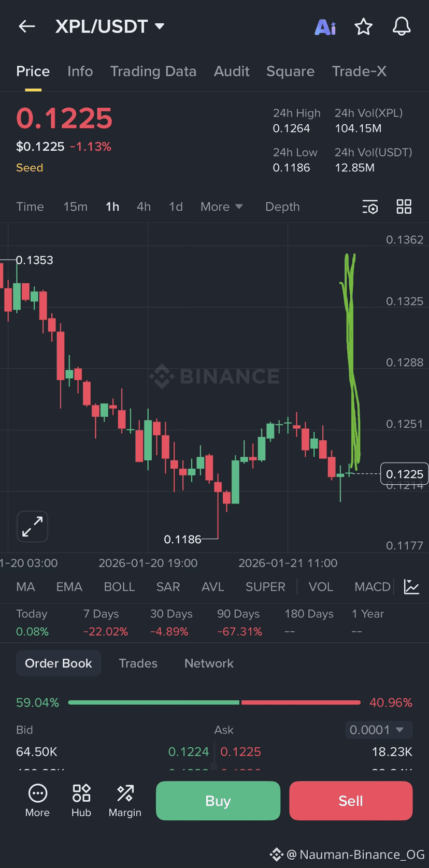Show the Depth chart
Viewport: 429px width, 868px height.
(x=282, y=207)
